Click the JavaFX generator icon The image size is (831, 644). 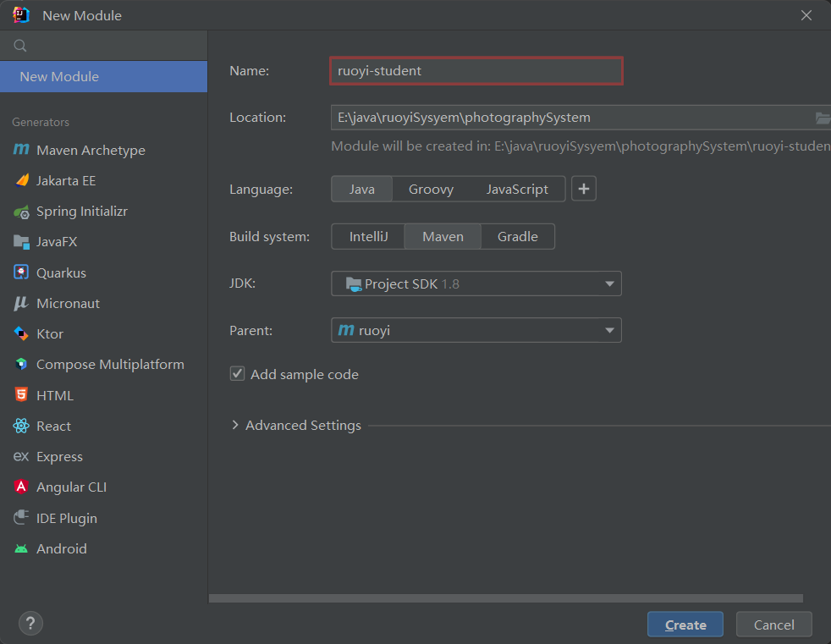[x=21, y=242]
